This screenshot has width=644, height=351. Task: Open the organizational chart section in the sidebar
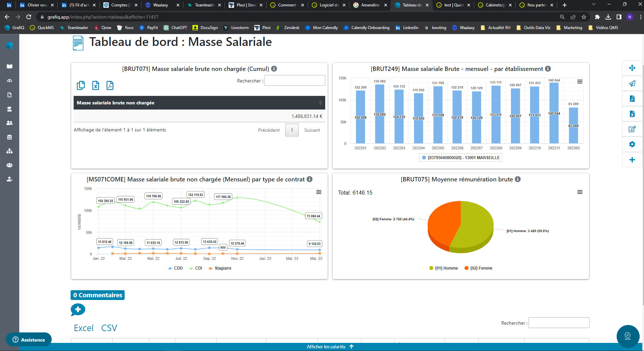pos(9,151)
